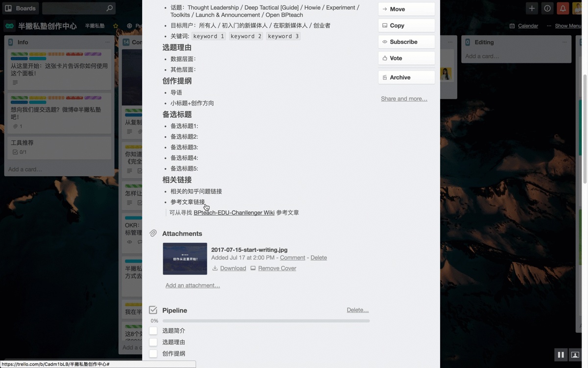Image resolution: width=588 pixels, height=368 pixels.
Task: Open the info icon in header
Action: click(547, 8)
